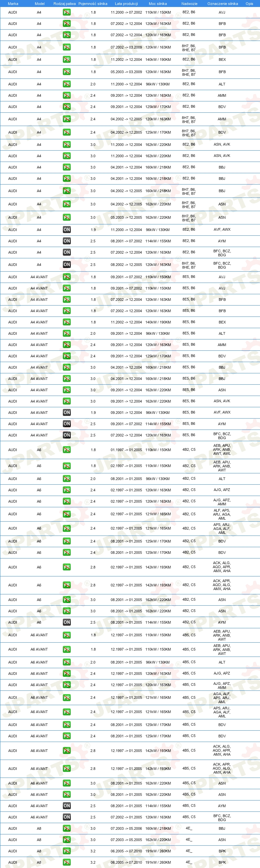This screenshot has width=260, height=868.
Task: Click '114kW / 155KM' in A6 4B2 row
Action: [x=158, y=623]
